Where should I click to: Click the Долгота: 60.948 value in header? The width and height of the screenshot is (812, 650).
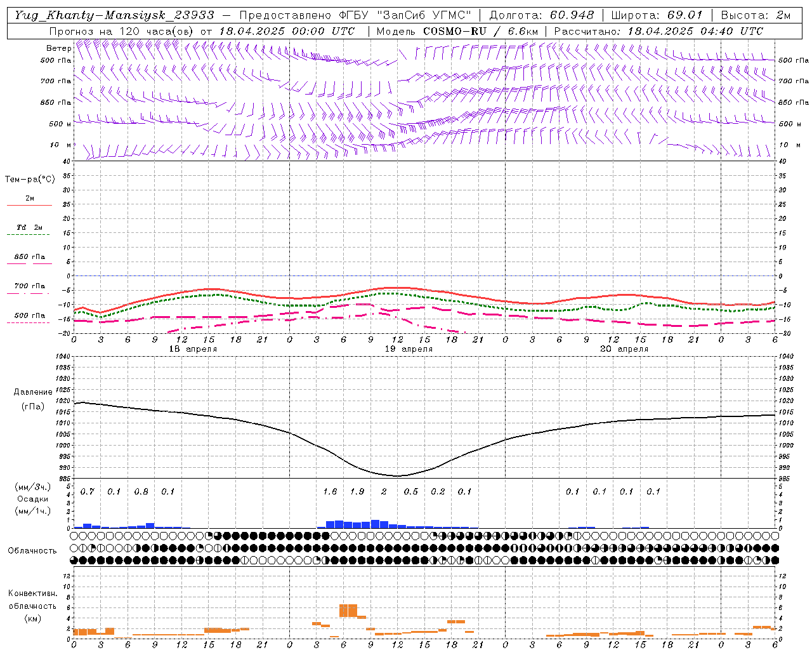coord(542,15)
